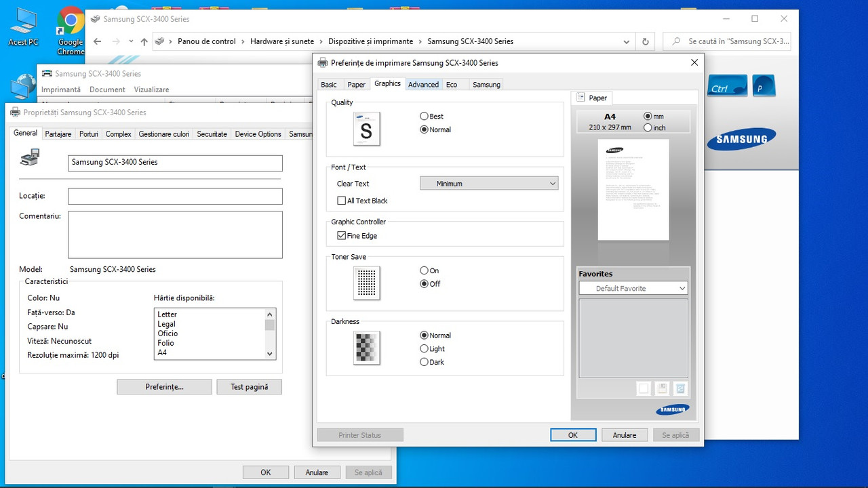
Task: Expand the address bar history dropdown
Action: tap(627, 41)
